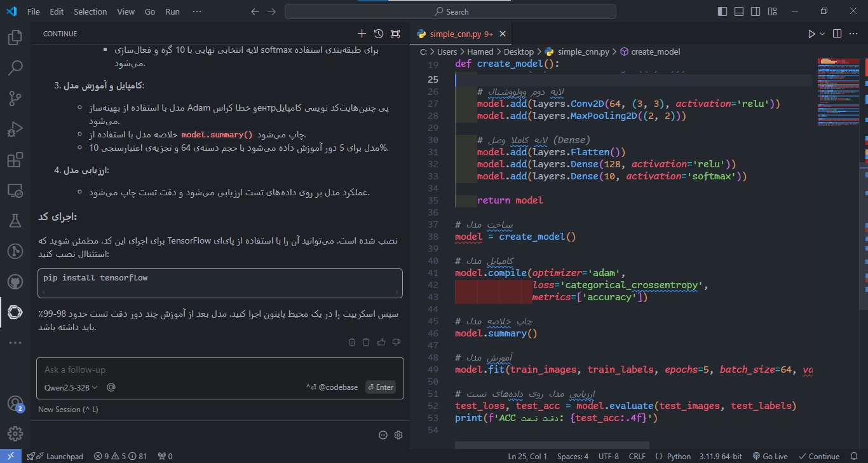
Task: Click the Testing flask icon
Action: click(15, 220)
